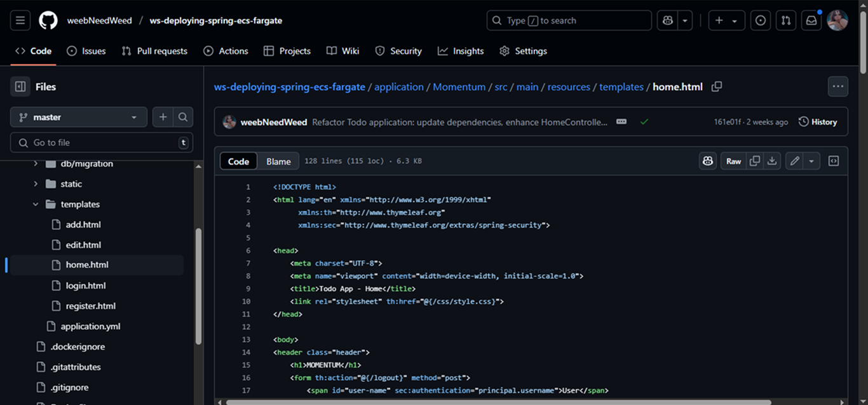Switch to the Issues tab
The width and height of the screenshot is (868, 405).
coord(86,51)
